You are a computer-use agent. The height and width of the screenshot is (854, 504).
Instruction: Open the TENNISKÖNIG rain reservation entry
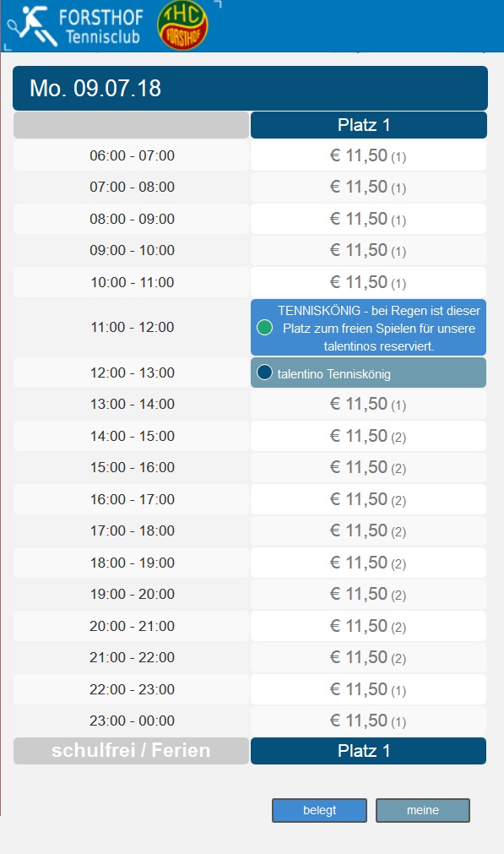tap(368, 328)
